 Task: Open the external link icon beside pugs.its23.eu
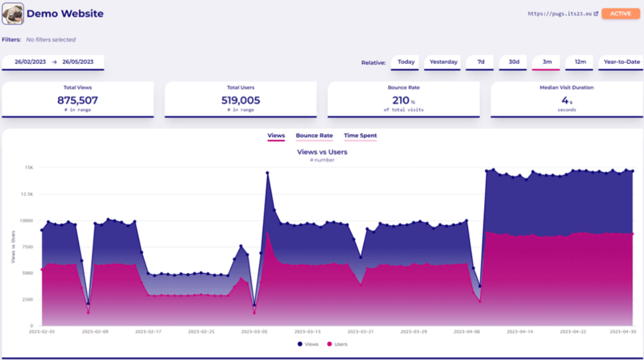point(596,14)
